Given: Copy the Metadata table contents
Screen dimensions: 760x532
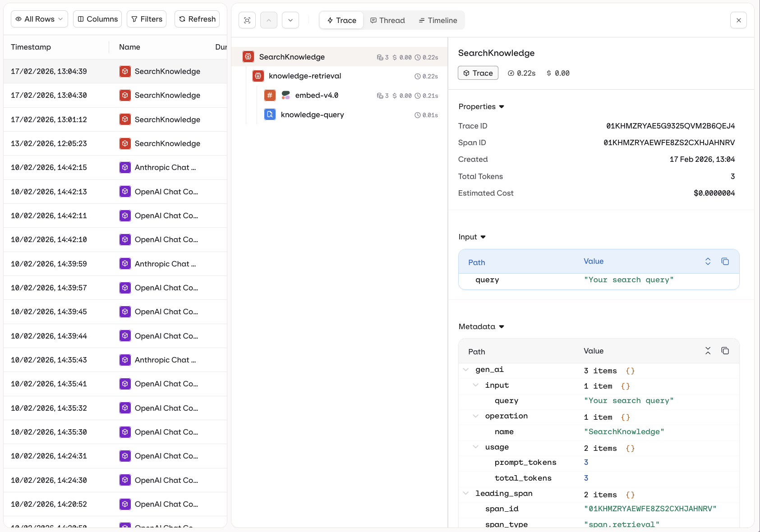Looking at the screenshot, I should [725, 351].
